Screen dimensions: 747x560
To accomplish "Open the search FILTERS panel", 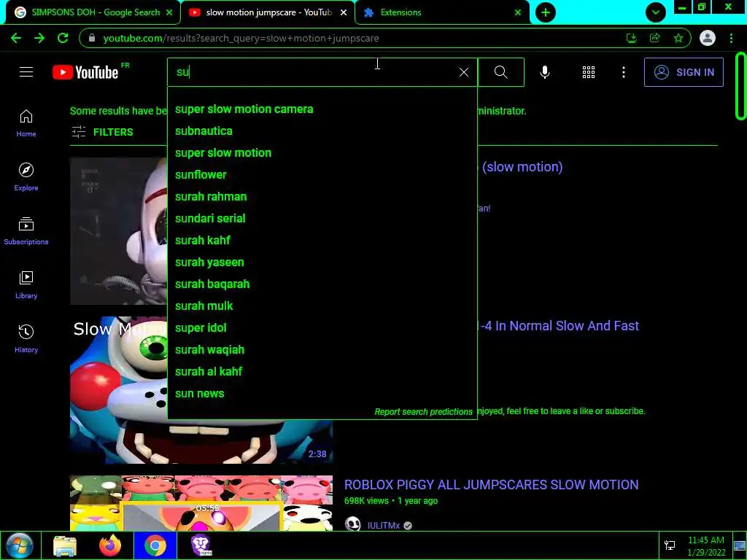I will click(102, 132).
